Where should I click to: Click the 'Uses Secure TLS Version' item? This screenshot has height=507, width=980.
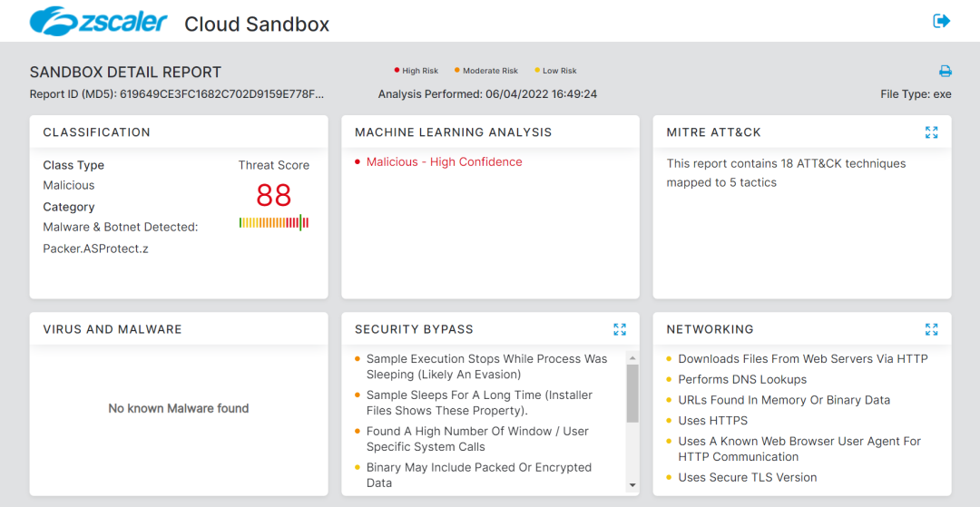click(747, 478)
